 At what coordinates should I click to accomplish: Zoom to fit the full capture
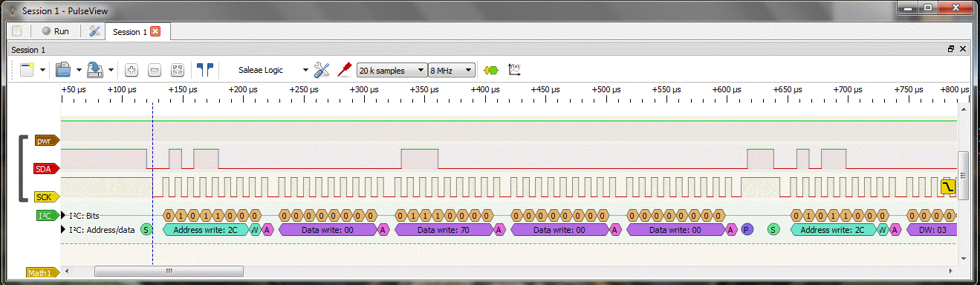(x=178, y=70)
